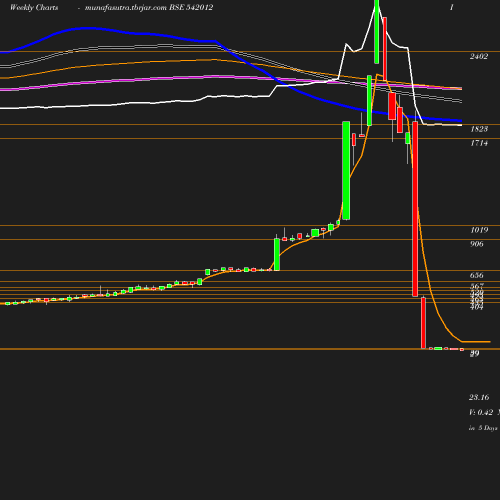Click the "in 5 Days" text
Image resolution: width=500 pixels, height=500 pixels.
[483, 428]
